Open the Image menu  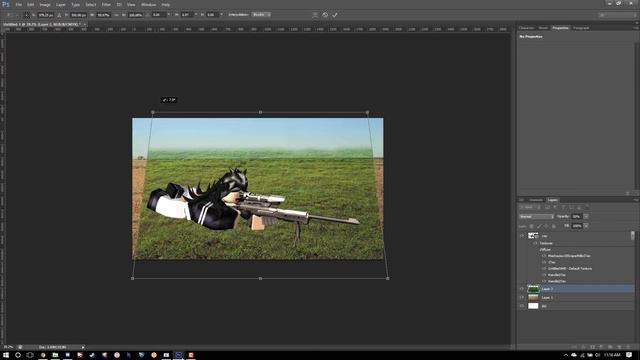coord(45,4)
